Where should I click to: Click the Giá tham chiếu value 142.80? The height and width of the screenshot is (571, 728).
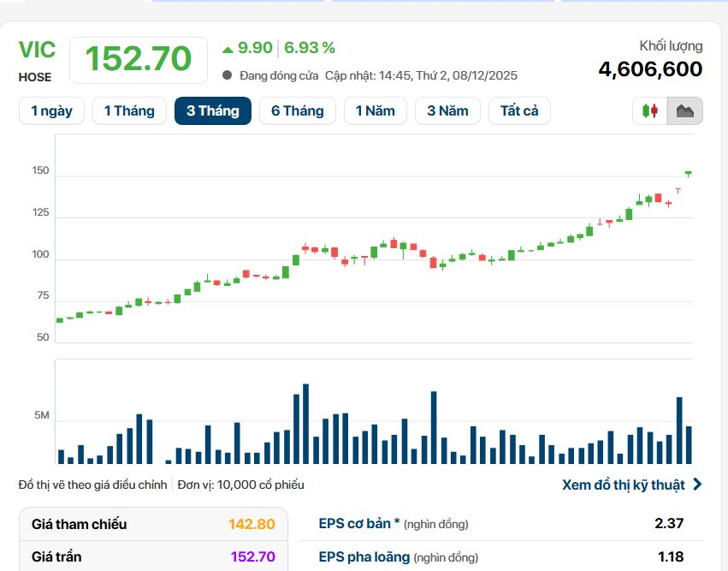[252, 524]
